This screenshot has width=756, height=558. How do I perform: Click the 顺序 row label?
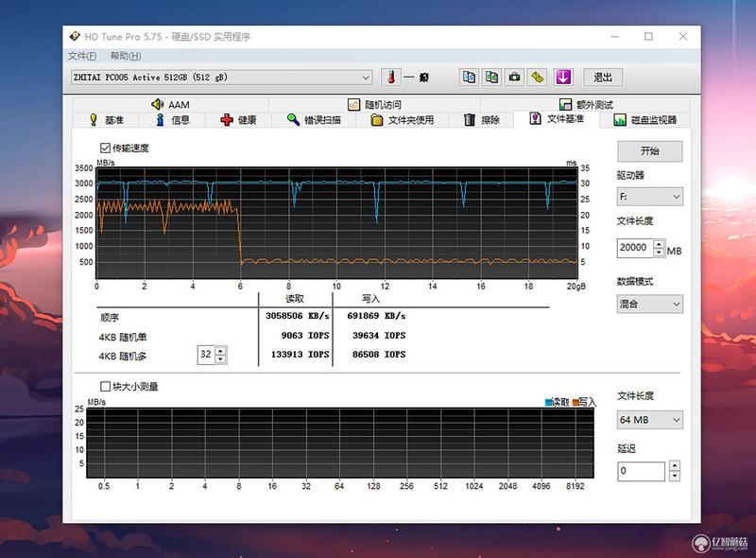coord(109,317)
